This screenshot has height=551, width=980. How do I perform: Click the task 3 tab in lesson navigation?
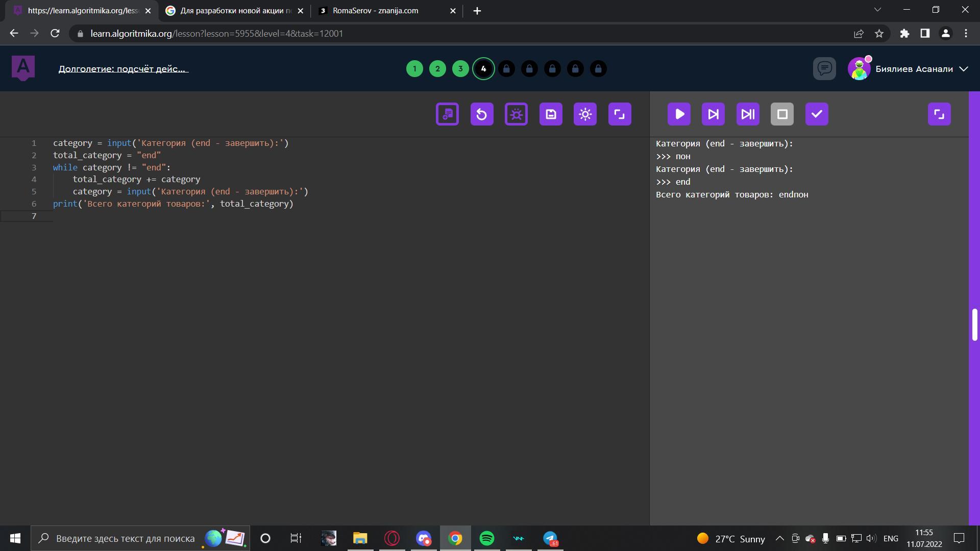coord(460,68)
